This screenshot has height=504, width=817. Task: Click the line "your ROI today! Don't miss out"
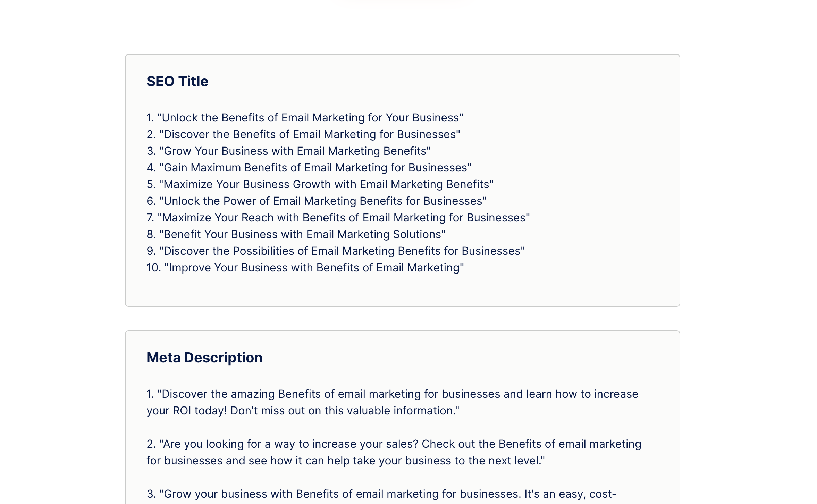[x=303, y=411]
